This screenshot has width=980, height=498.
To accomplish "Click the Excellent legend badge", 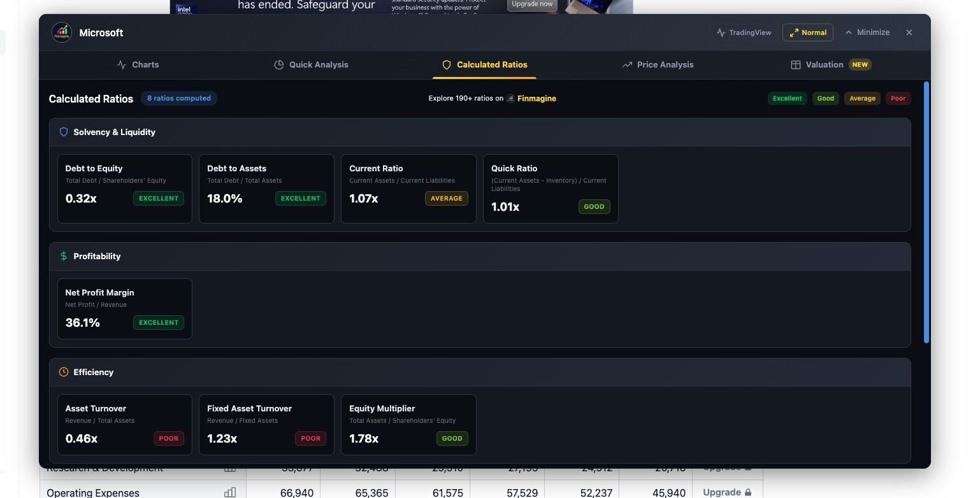I will tap(787, 99).
